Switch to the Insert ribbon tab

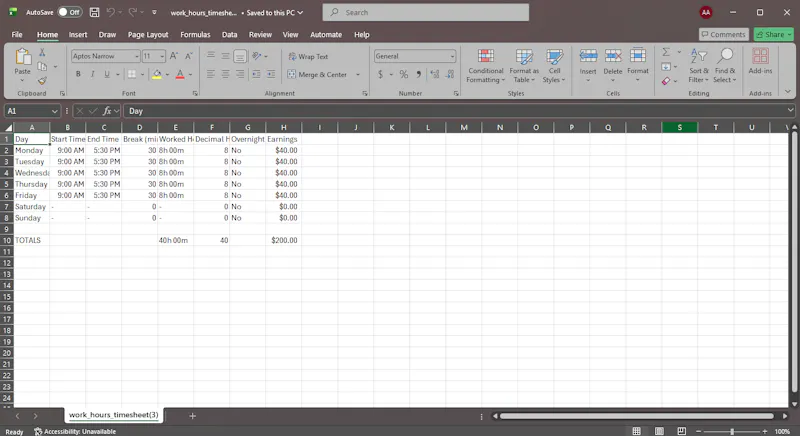pyautogui.click(x=78, y=35)
